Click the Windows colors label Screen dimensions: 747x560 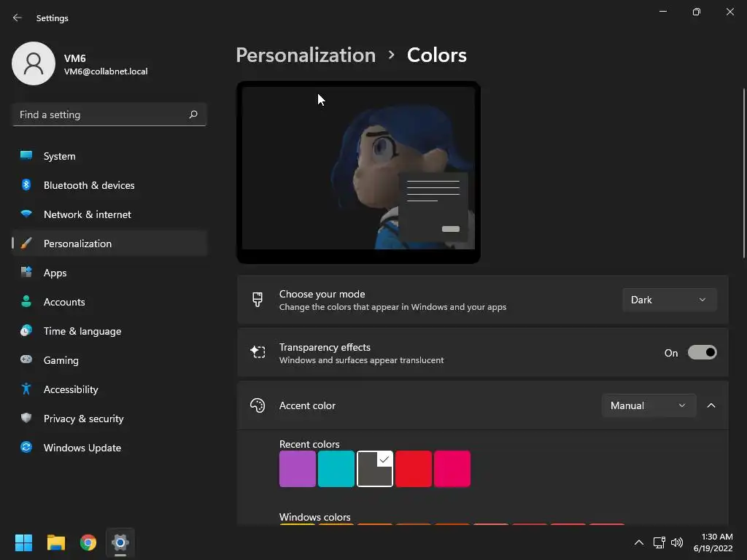click(315, 517)
